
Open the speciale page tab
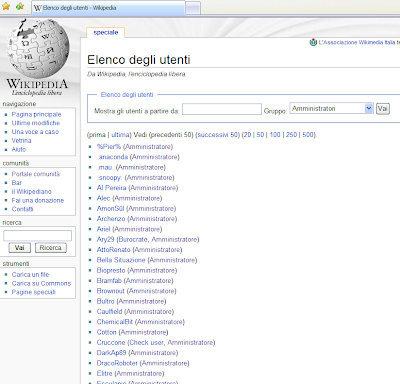[106, 32]
